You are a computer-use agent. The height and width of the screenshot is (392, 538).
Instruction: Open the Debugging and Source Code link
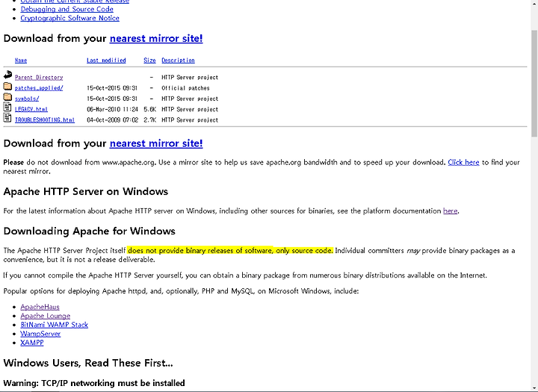point(67,9)
